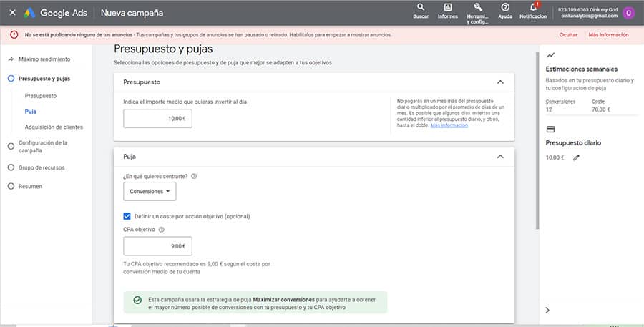Click the Presupuesto diario heading in side panel

573,143
